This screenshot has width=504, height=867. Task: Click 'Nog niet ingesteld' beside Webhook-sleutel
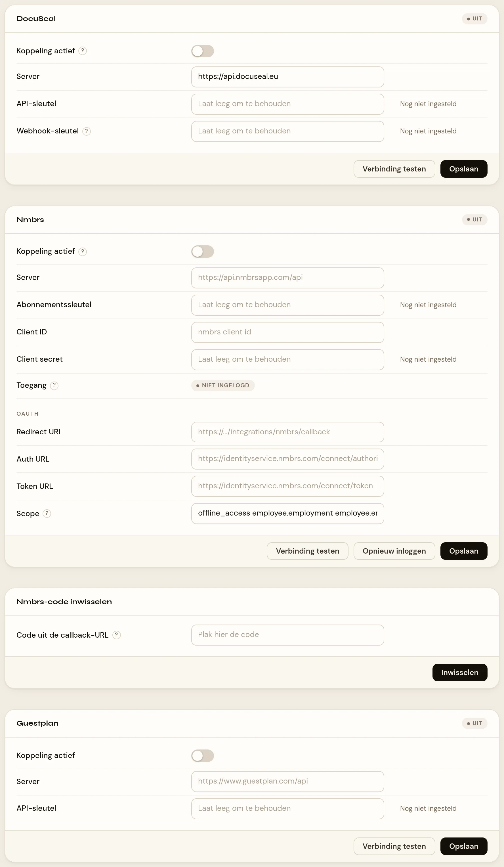(428, 131)
